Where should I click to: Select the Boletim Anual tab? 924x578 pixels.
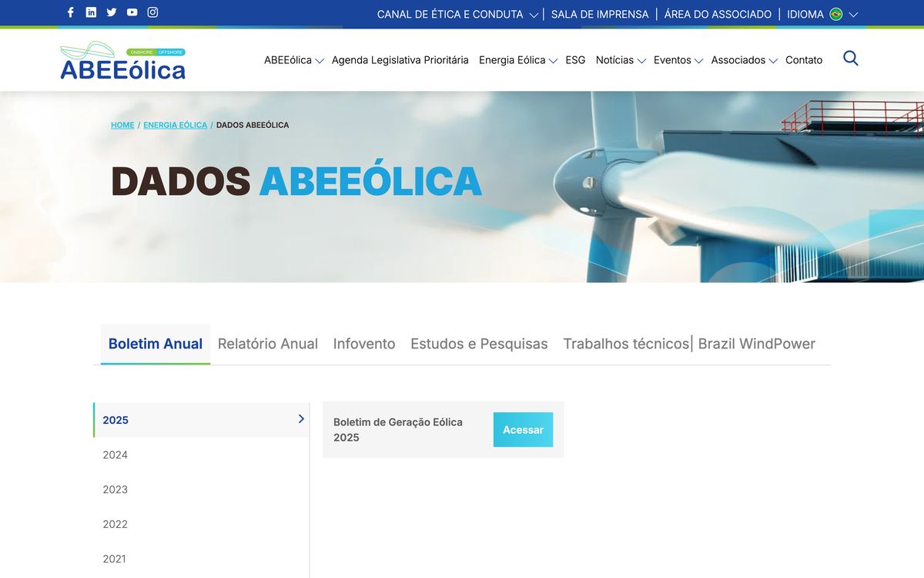pos(156,344)
